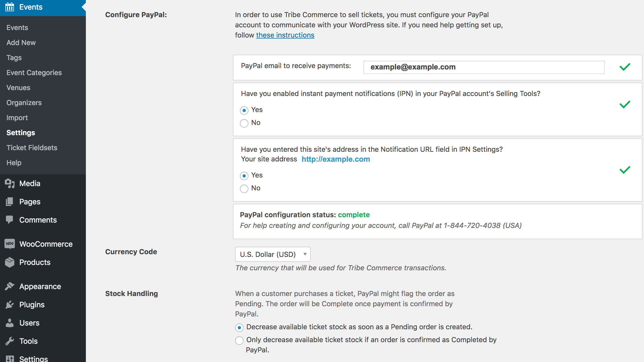
Task: Open the these instructions link
Action: (285, 35)
